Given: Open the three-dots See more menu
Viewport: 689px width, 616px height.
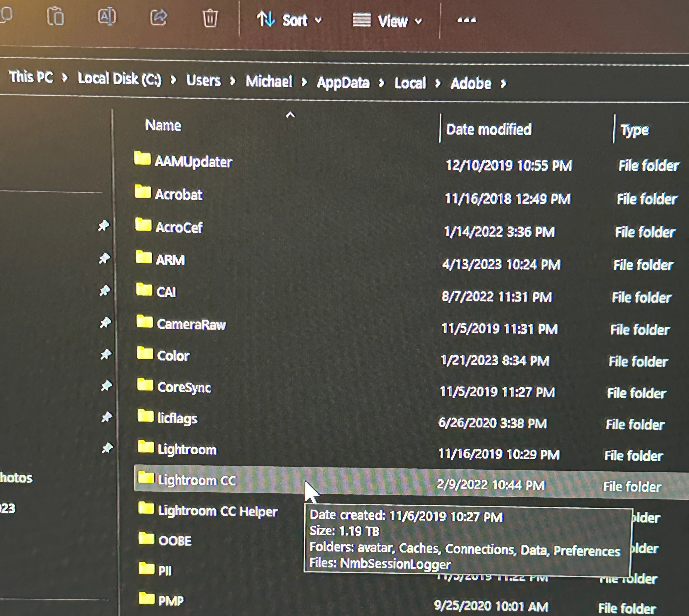Looking at the screenshot, I should pyautogui.click(x=467, y=20).
